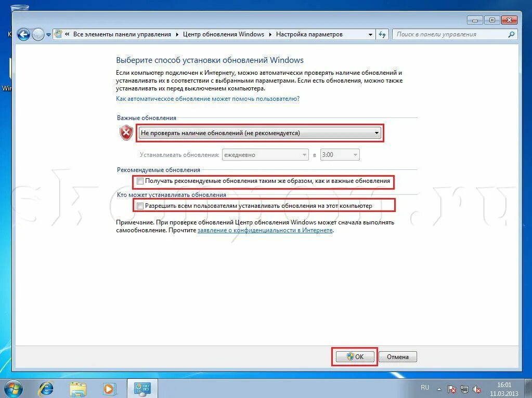Enable "Получать рекомендуемые обновления" checkbox
The image size is (532, 398).
pyautogui.click(x=140, y=181)
